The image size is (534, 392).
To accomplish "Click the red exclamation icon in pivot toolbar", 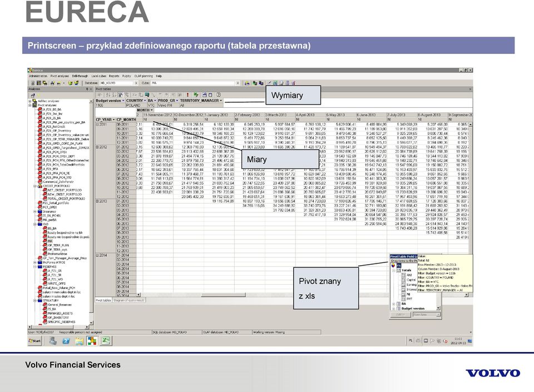I will pos(187,95).
